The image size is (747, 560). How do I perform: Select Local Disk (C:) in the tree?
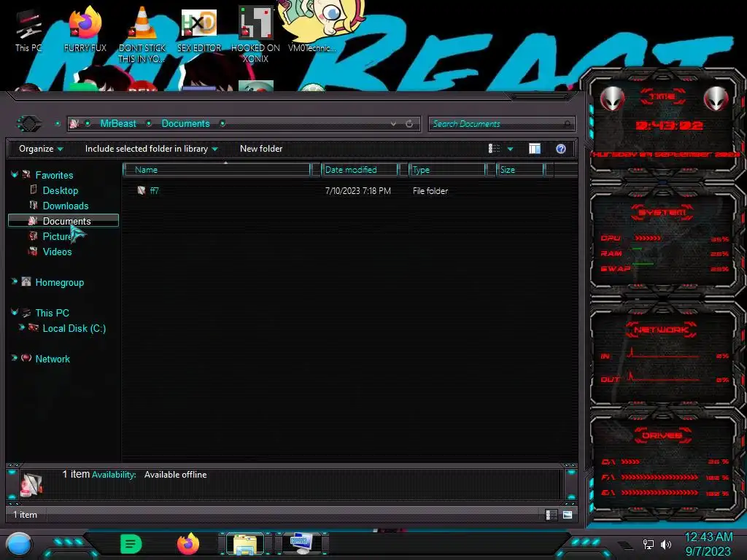[x=74, y=329]
